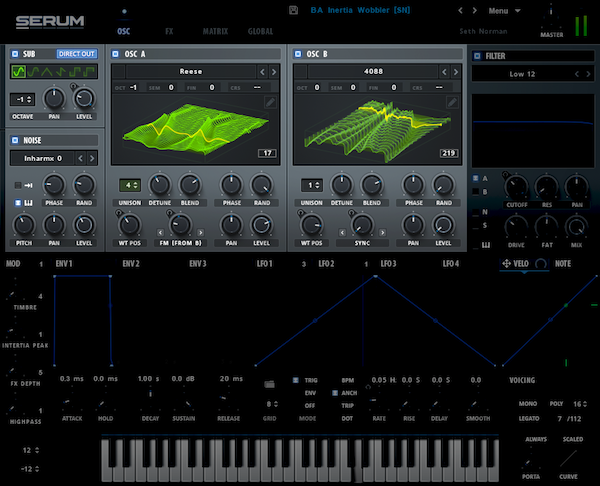Select the triangle wave sub oscillator shape
The height and width of the screenshot is (486, 600).
(47, 72)
